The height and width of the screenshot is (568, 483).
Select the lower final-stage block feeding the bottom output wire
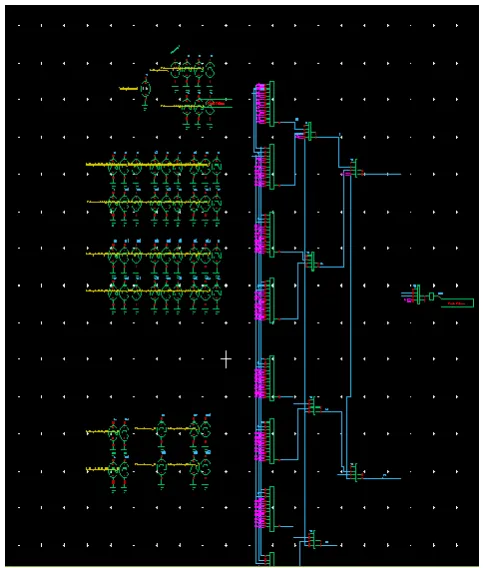(x=355, y=472)
